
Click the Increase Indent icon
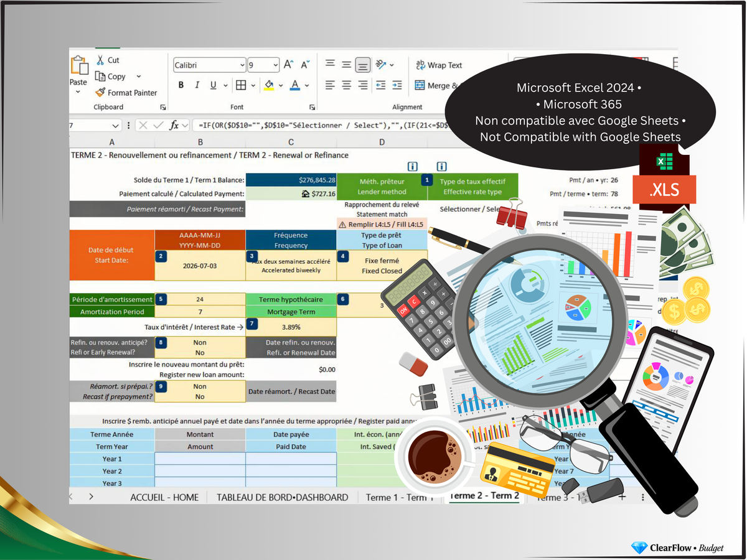click(397, 85)
